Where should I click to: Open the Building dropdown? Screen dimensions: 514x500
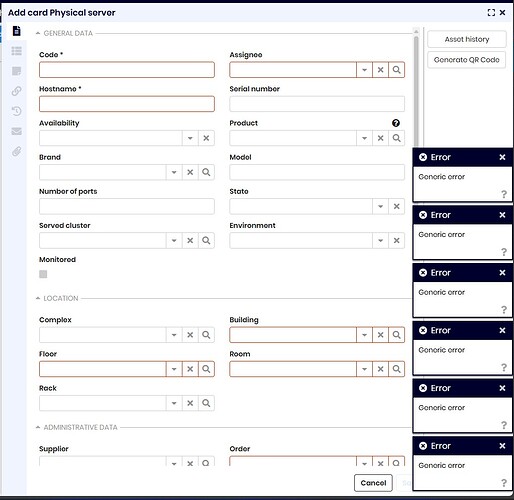(364, 335)
